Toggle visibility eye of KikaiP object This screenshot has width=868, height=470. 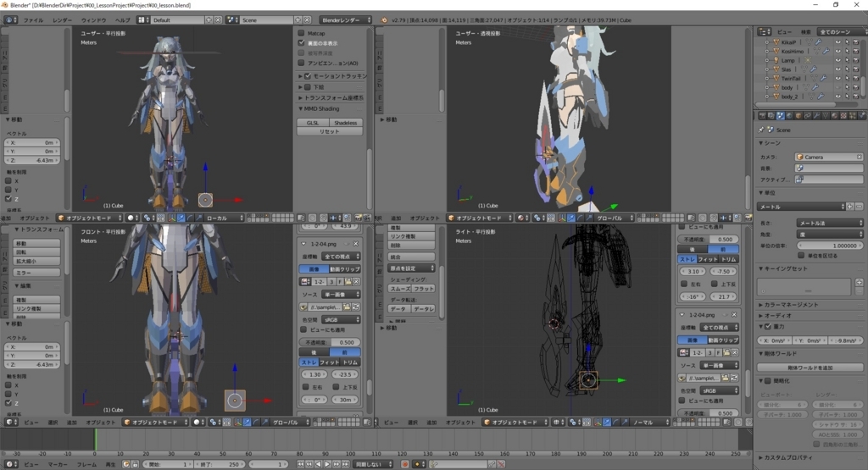[838, 42]
